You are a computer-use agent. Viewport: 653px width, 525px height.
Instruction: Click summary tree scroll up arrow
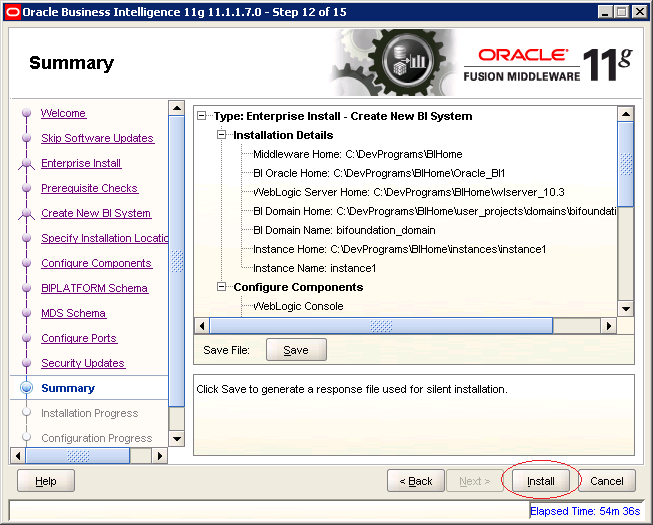click(x=626, y=114)
